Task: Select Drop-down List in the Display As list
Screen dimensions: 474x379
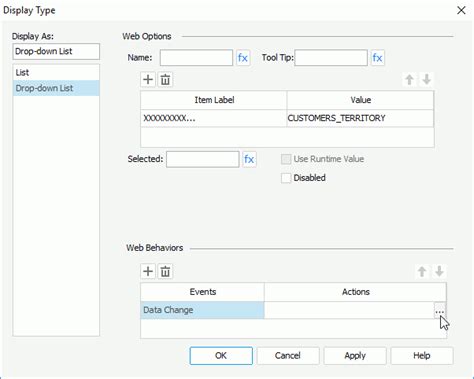Action: 56,88
